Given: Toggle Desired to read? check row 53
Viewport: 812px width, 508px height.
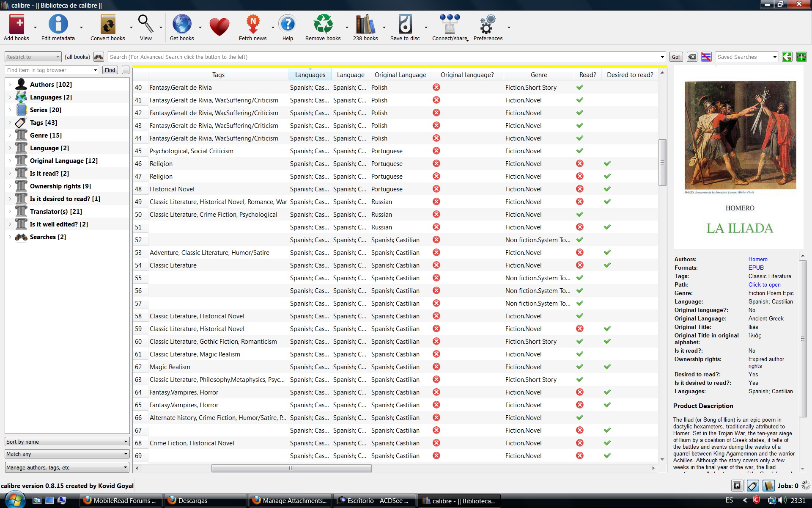Looking at the screenshot, I should click(607, 252).
